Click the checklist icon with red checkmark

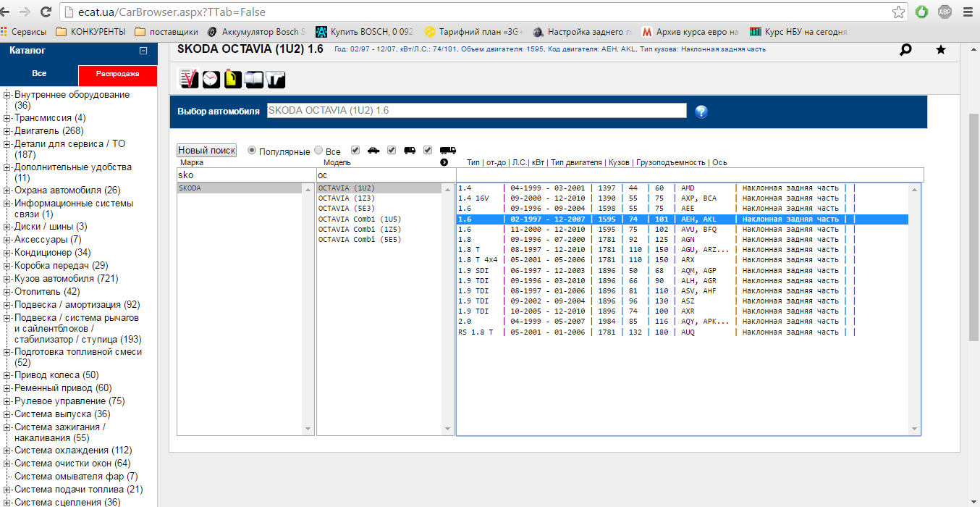tap(188, 78)
